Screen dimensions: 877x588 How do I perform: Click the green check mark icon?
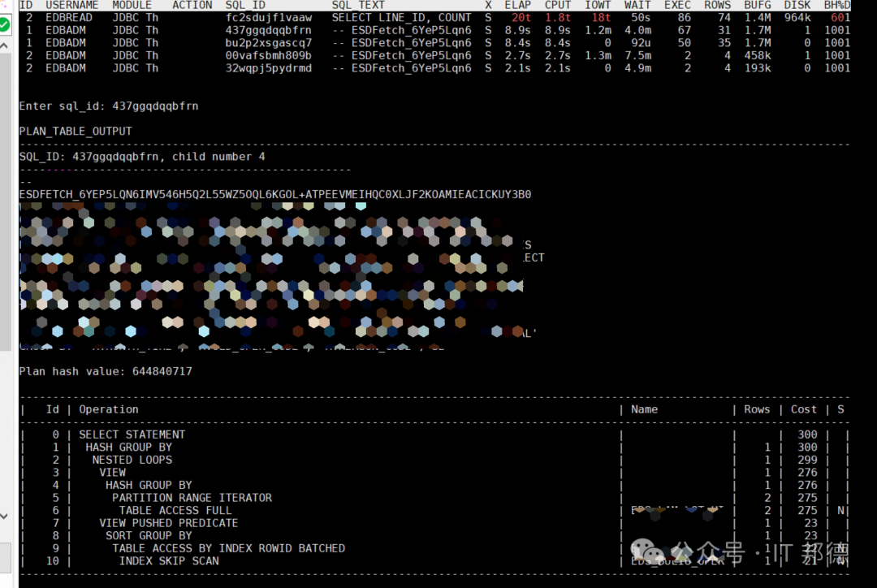(x=5, y=24)
